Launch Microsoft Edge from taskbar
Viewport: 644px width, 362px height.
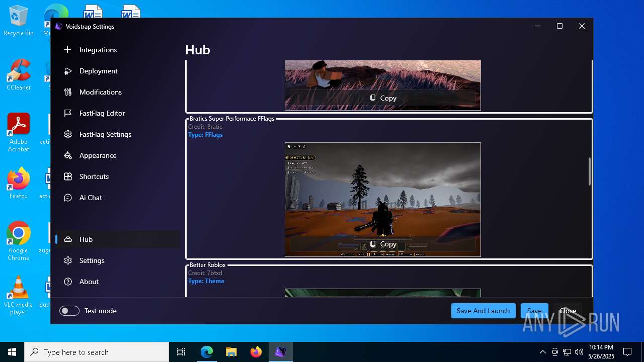[207, 352]
